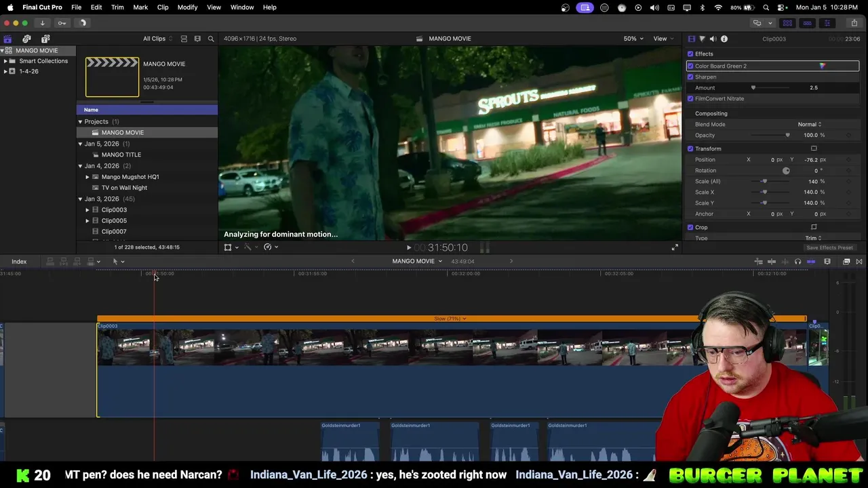Open the Mark menu
Screen dimensions: 868x488
point(140,7)
